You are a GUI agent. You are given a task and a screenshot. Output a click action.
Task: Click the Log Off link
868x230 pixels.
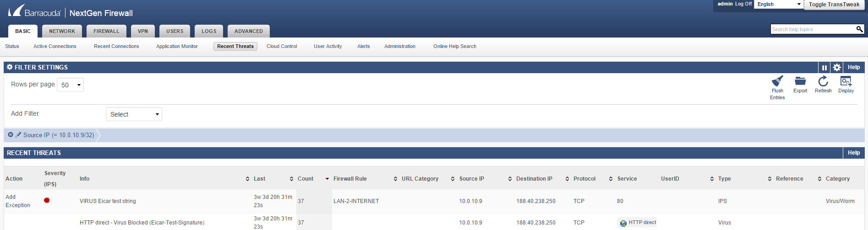tap(743, 4)
